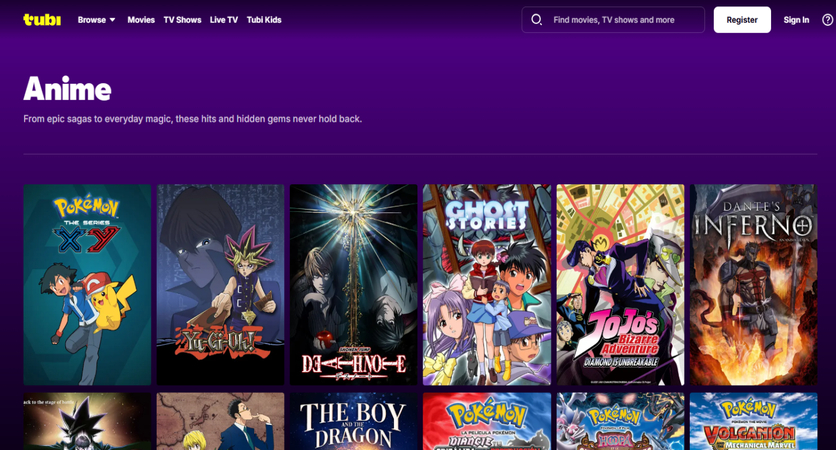Open the Yu-Gi-Oh! poster
The height and width of the screenshot is (450, 836).
click(x=221, y=285)
